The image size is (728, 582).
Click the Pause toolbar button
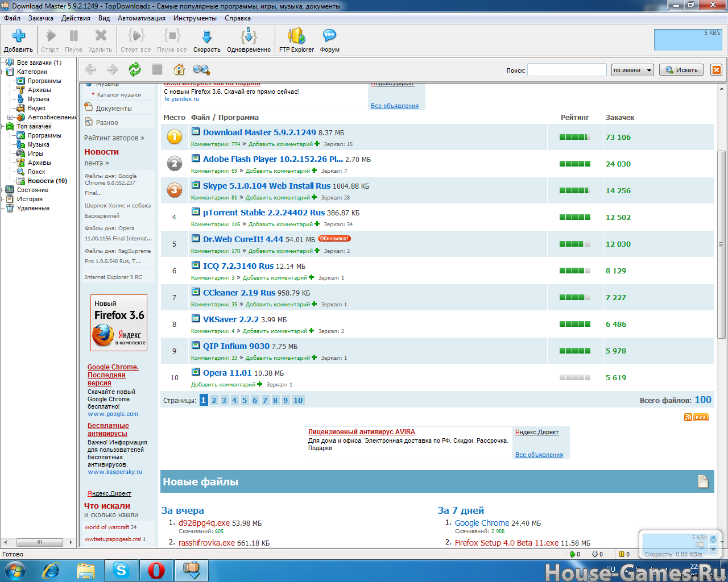pyautogui.click(x=73, y=41)
